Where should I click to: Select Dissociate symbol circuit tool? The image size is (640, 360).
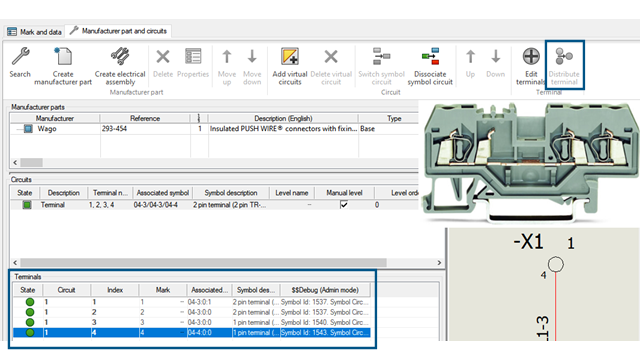(430, 56)
